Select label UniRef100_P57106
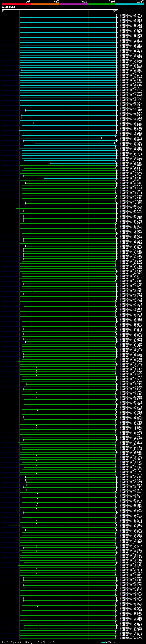This screenshot has width=146, height=644. coord(131,93)
